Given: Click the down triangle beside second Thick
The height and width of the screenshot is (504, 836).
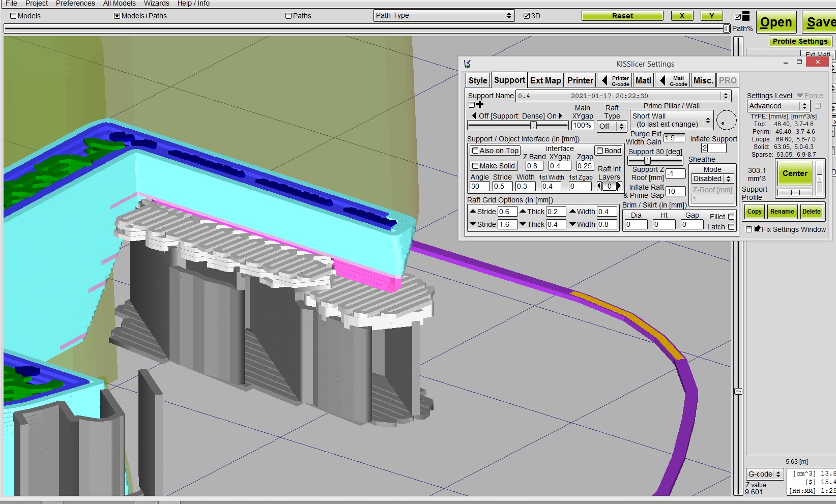Looking at the screenshot, I should pyautogui.click(x=523, y=224).
